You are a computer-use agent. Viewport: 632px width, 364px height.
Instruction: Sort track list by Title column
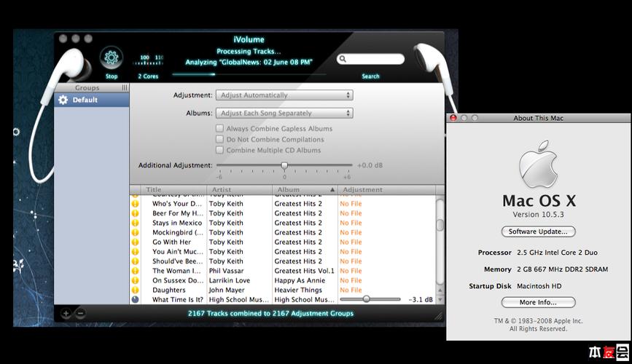(x=173, y=190)
